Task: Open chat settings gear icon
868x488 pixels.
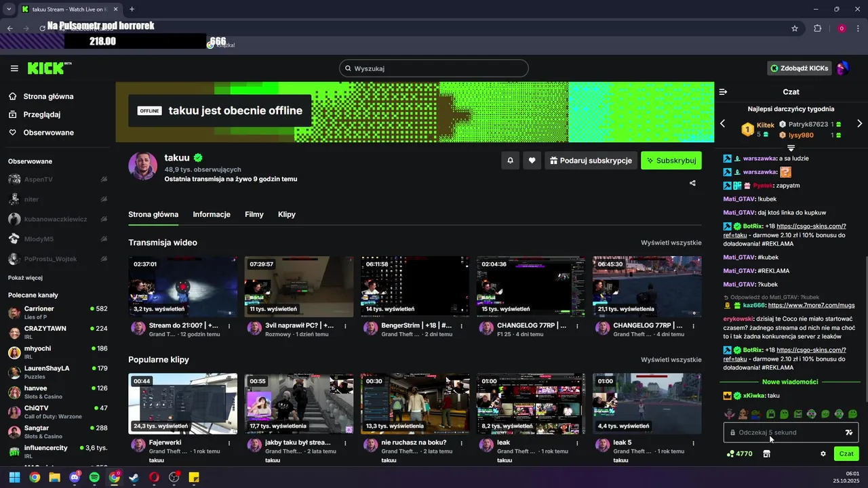Action: pos(823,454)
